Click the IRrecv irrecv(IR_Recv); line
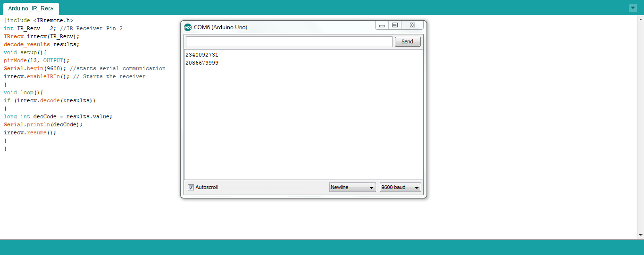 (42, 36)
